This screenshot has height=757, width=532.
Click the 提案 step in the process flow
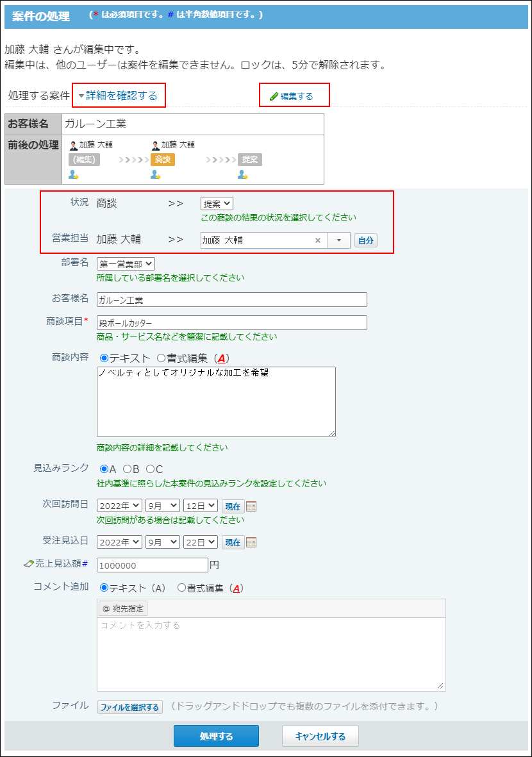pos(250,160)
